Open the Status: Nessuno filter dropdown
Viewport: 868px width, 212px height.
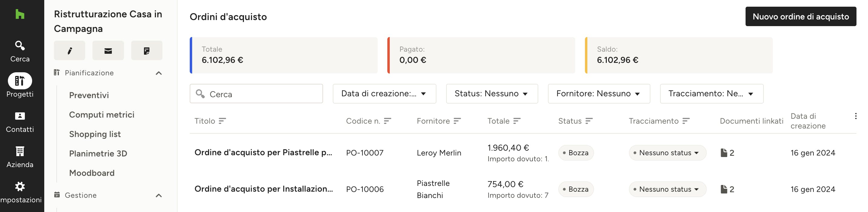pos(492,94)
